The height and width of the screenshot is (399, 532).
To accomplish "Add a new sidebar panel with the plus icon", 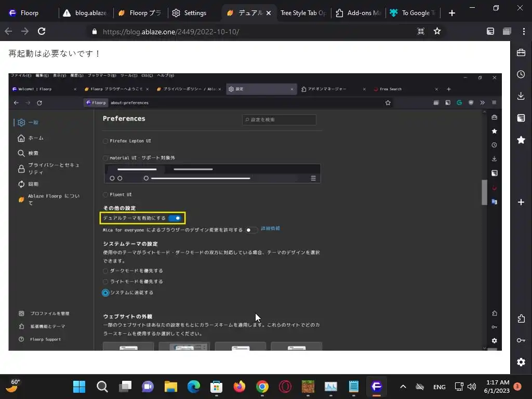I will click(521, 202).
